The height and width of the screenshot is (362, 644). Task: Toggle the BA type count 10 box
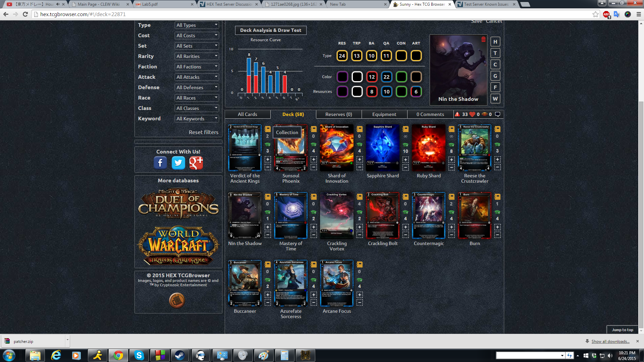(371, 56)
